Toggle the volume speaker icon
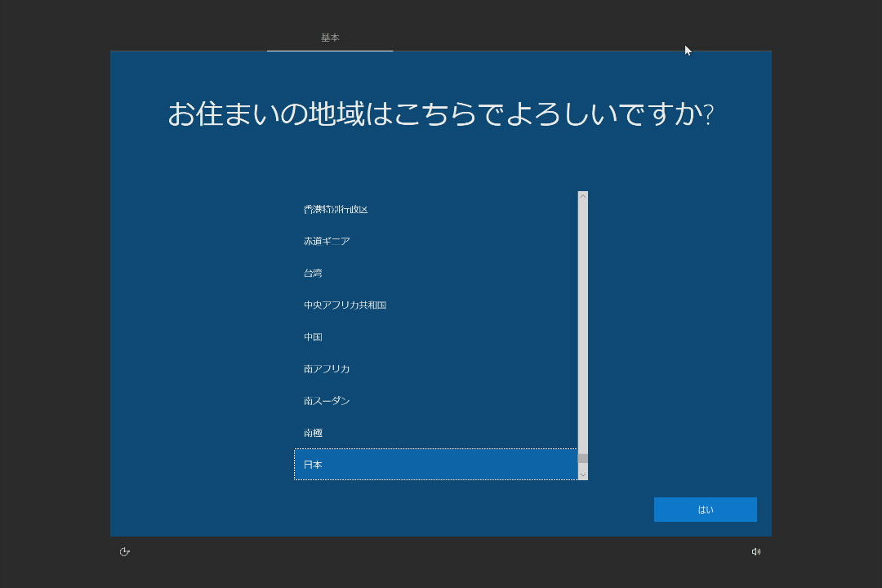 [756, 551]
